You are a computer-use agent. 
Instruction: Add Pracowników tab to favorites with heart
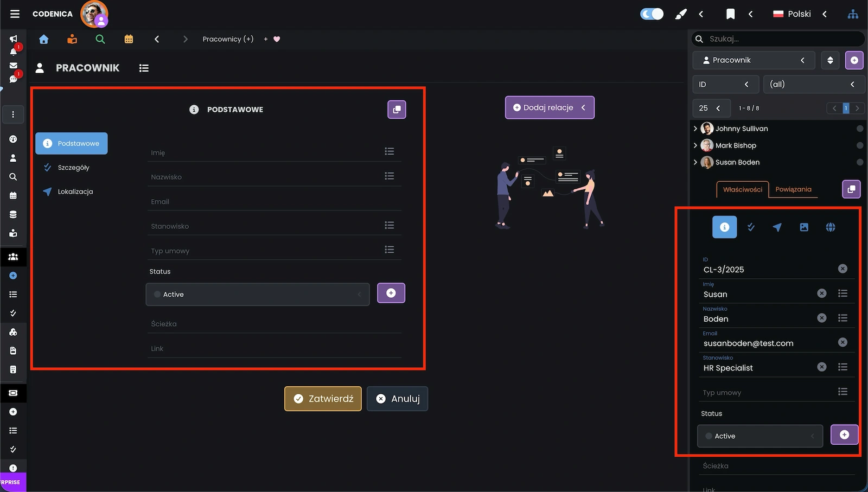[277, 39]
